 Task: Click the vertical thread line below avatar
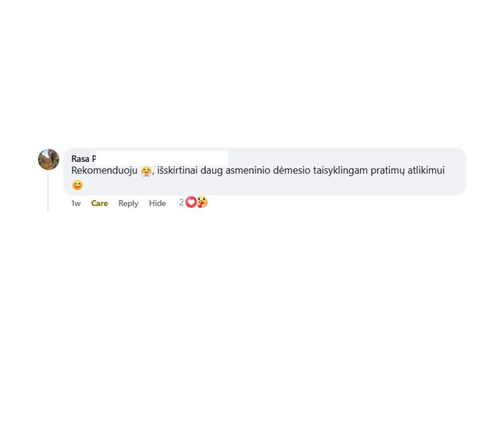coord(48,193)
